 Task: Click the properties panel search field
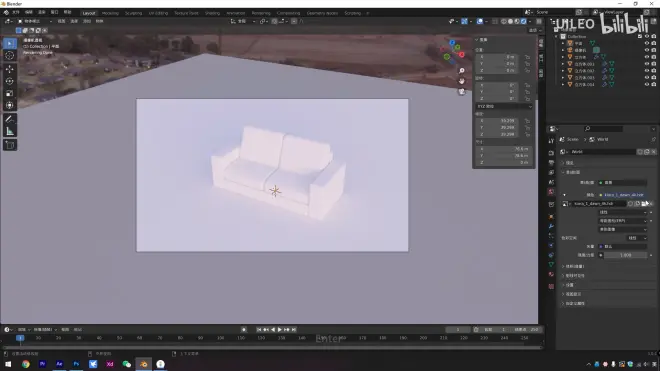[604, 128]
